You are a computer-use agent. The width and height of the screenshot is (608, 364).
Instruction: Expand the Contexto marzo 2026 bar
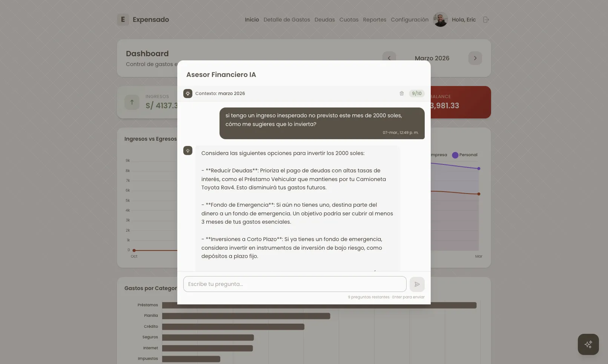coord(220,93)
